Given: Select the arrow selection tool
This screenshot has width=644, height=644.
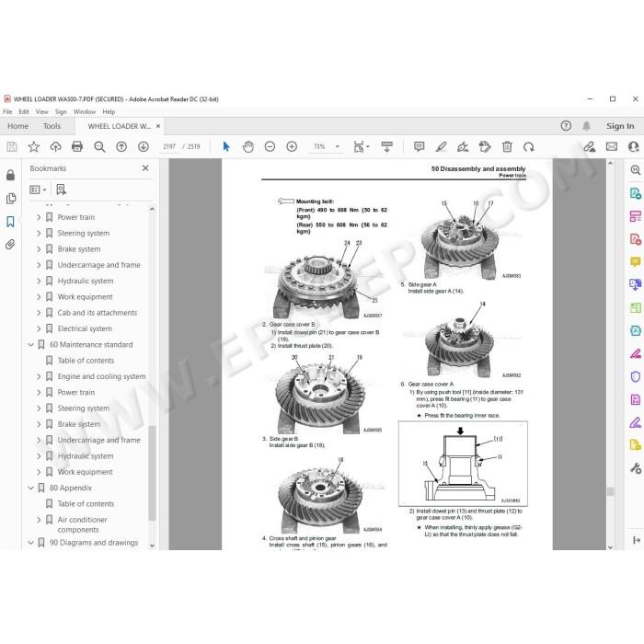Looking at the screenshot, I should click(226, 146).
